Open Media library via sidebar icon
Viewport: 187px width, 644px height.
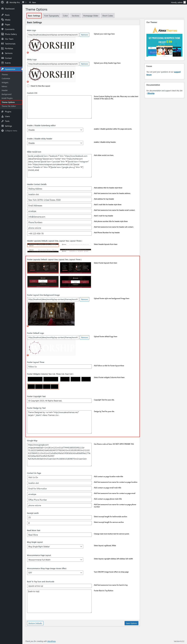pos(3,20)
